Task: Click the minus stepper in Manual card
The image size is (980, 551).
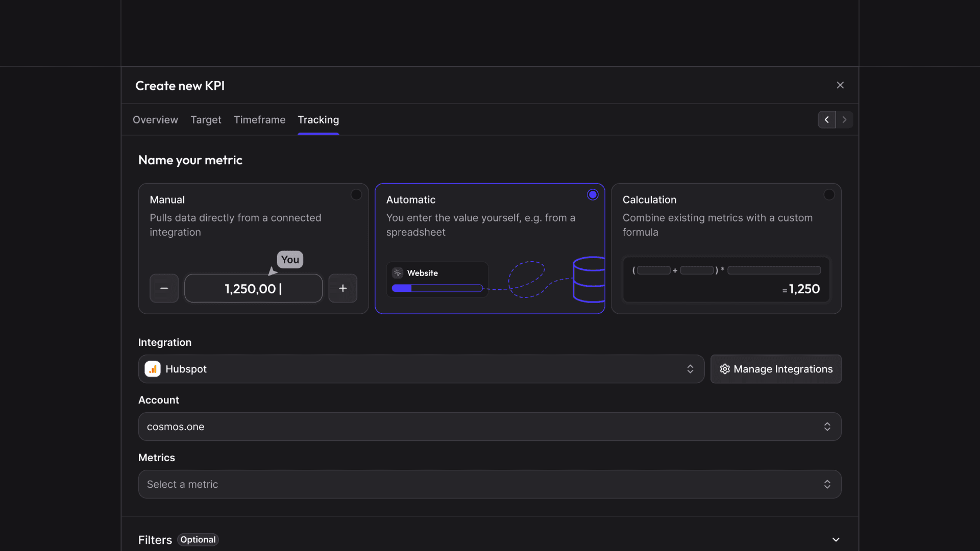Action: (164, 288)
